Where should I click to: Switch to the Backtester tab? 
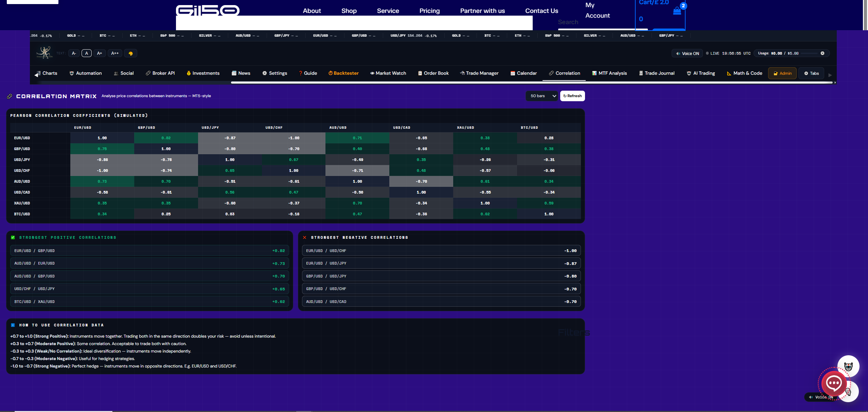(343, 73)
